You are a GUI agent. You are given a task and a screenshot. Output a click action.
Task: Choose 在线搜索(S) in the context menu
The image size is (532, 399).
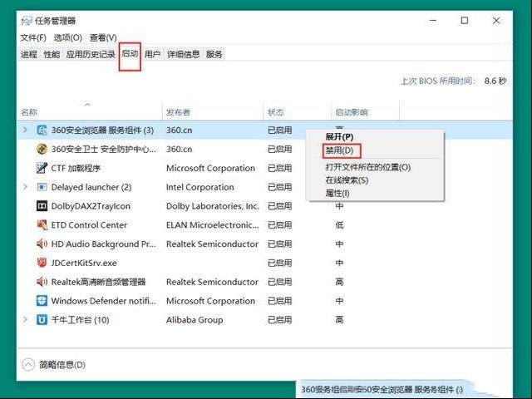(x=347, y=180)
